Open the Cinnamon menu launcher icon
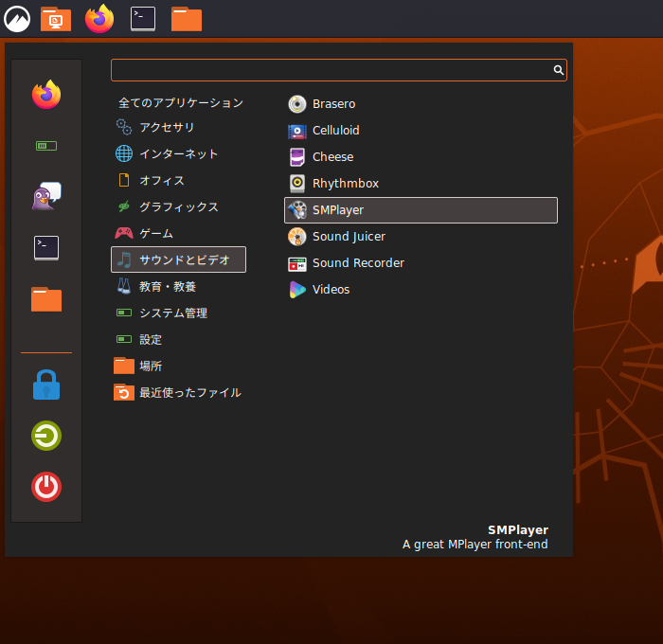The image size is (663, 644). pyautogui.click(x=17, y=19)
